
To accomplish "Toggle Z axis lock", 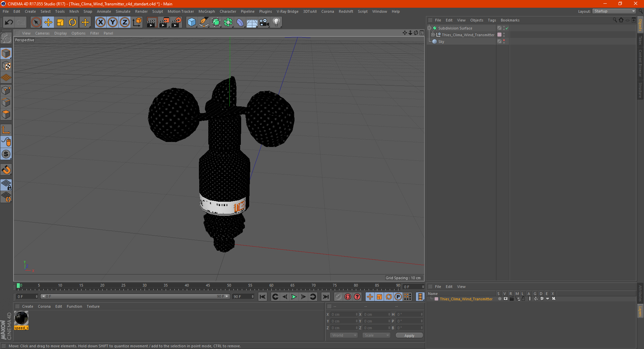I will click(x=125, y=22).
